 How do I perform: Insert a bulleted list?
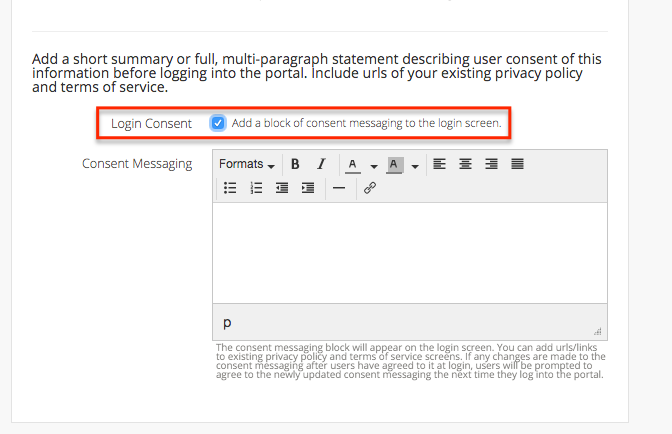click(x=230, y=188)
